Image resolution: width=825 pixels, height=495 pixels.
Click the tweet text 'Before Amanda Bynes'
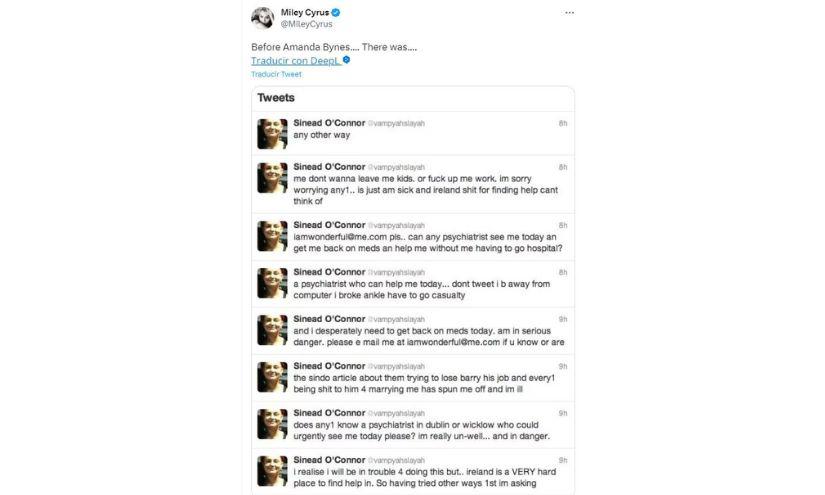[334, 47]
